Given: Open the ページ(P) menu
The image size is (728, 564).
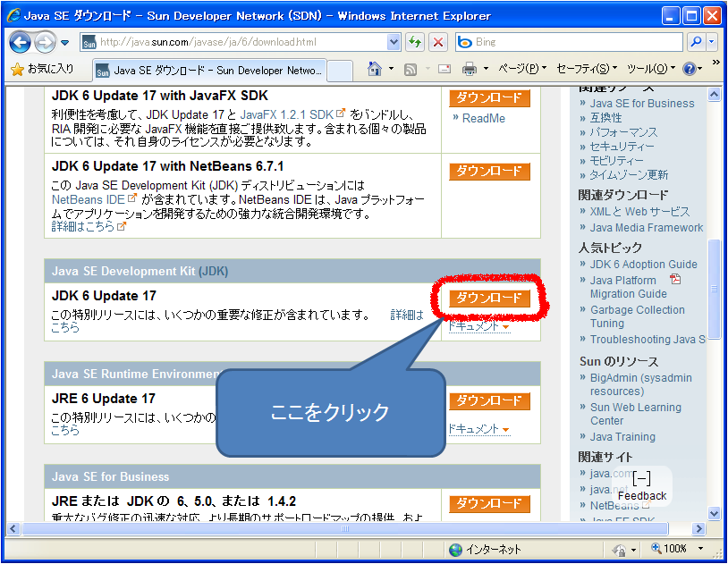Looking at the screenshot, I should pos(522,69).
